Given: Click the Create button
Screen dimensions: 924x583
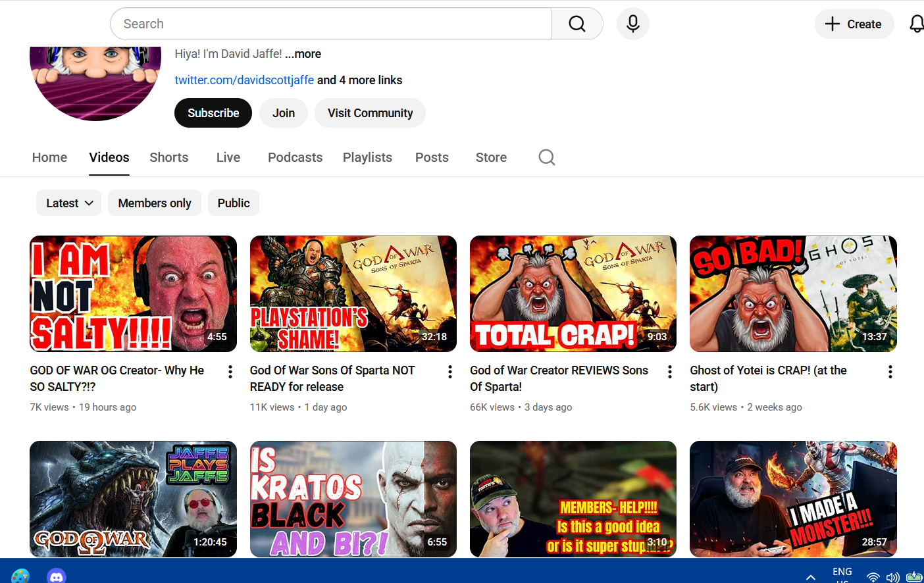Looking at the screenshot, I should pos(854,24).
